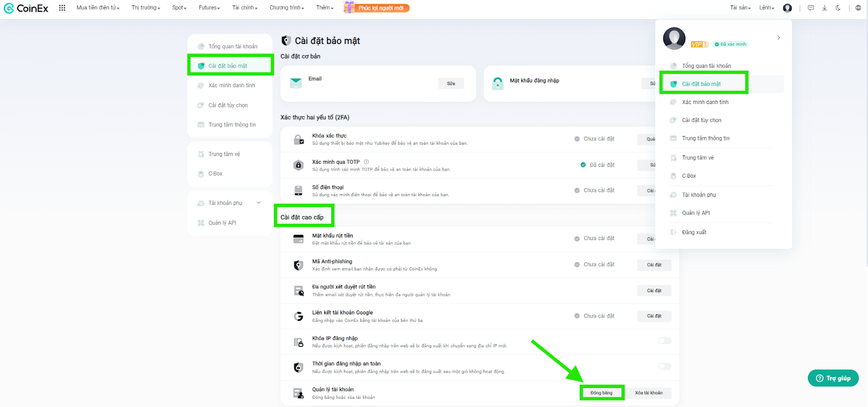Enable Thời gian đăng nhập an toàn switch
868x407 pixels.
click(664, 366)
